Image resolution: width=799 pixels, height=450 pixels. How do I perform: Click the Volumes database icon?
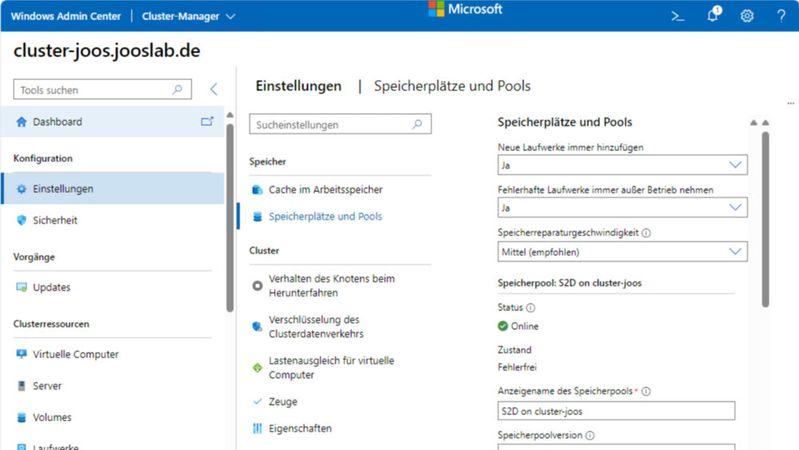21,417
